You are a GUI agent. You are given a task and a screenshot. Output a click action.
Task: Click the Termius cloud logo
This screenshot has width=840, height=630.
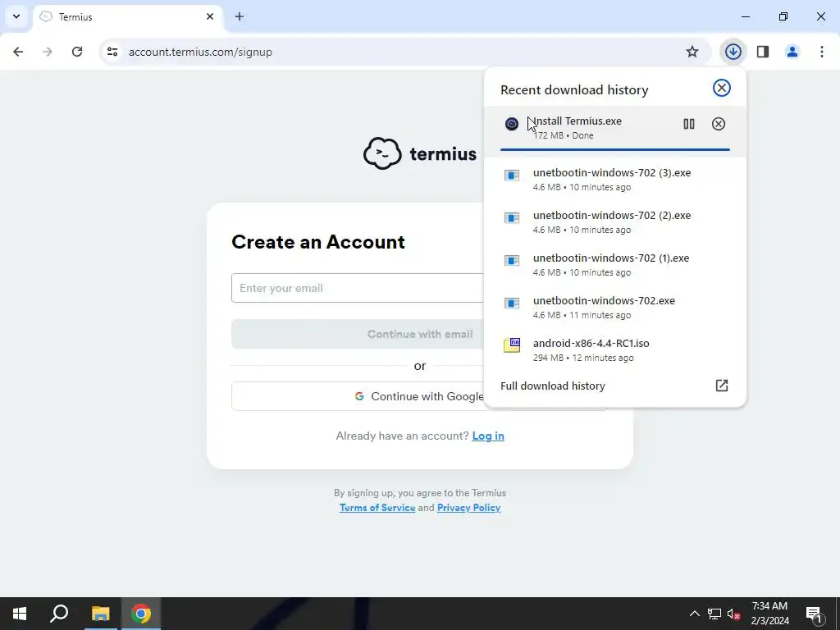pyautogui.click(x=382, y=153)
